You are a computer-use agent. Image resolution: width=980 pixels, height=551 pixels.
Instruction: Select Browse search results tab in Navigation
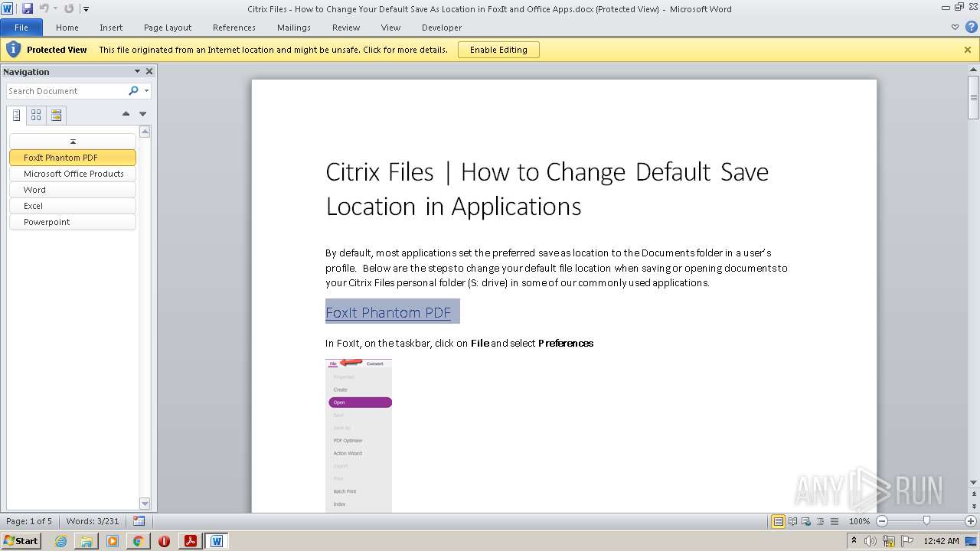pos(56,116)
